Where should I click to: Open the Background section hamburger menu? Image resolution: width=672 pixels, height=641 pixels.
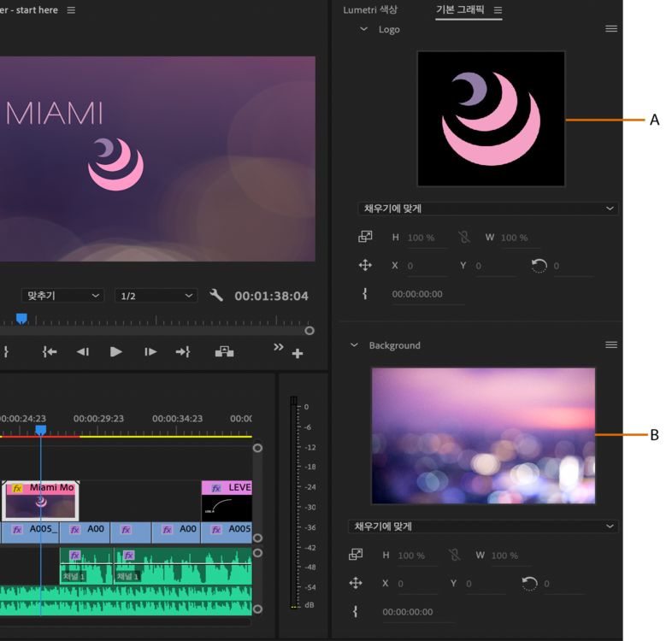click(x=611, y=345)
